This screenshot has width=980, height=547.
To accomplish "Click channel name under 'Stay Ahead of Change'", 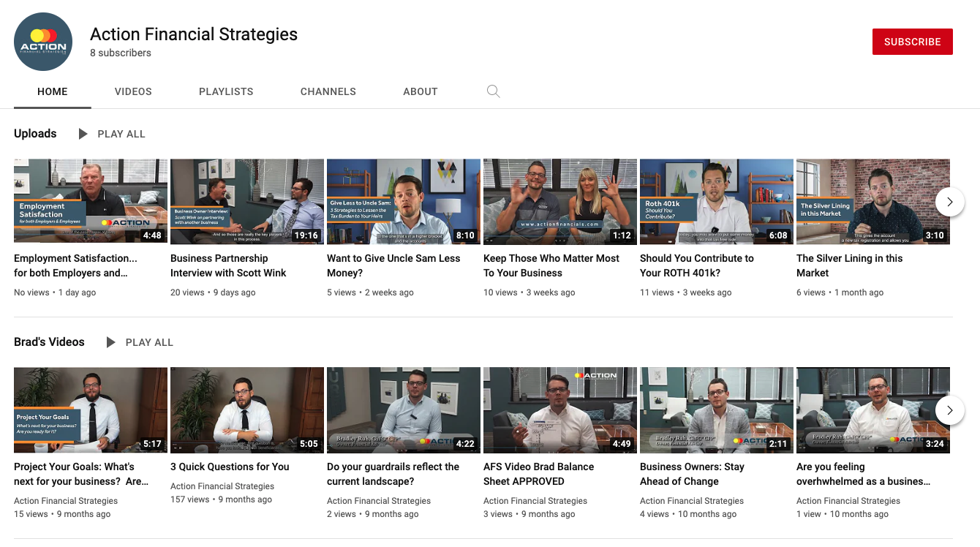I will pyautogui.click(x=692, y=501).
